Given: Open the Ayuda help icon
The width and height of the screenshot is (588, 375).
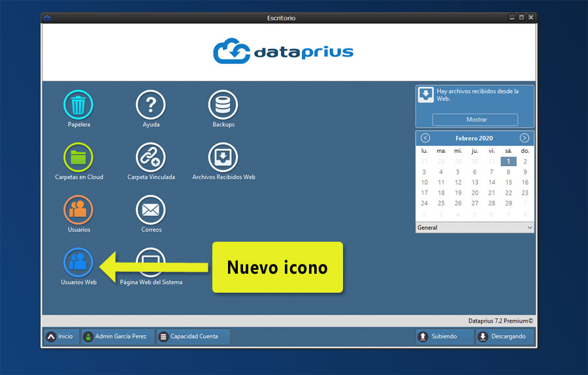Looking at the screenshot, I should click(x=151, y=105).
